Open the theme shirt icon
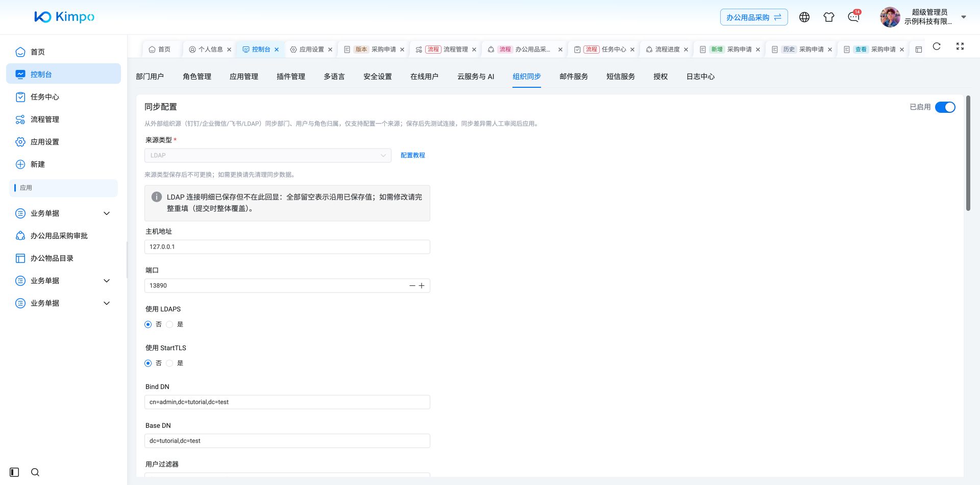The width and height of the screenshot is (980, 485). 829,17
